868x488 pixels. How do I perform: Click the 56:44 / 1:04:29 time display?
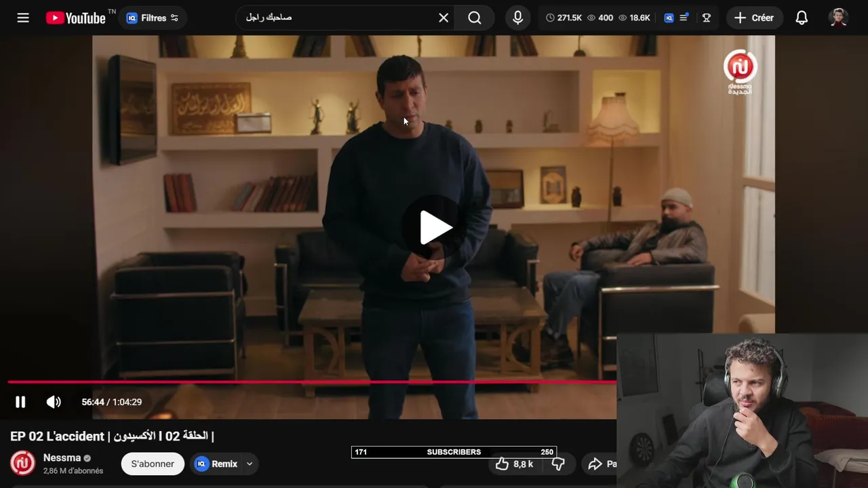tap(112, 402)
